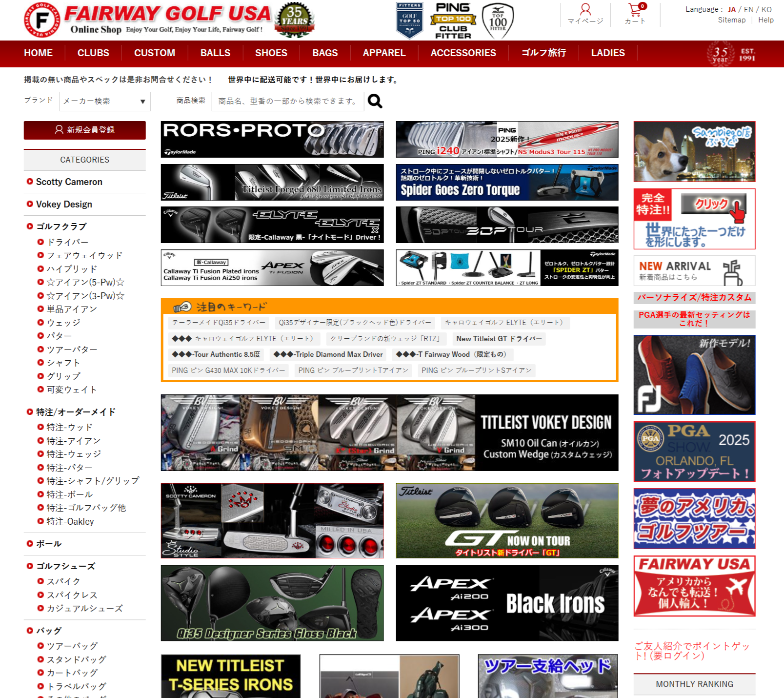Click the Golf Top 50 Fitters badge
784x698 pixels.
pyautogui.click(x=410, y=21)
